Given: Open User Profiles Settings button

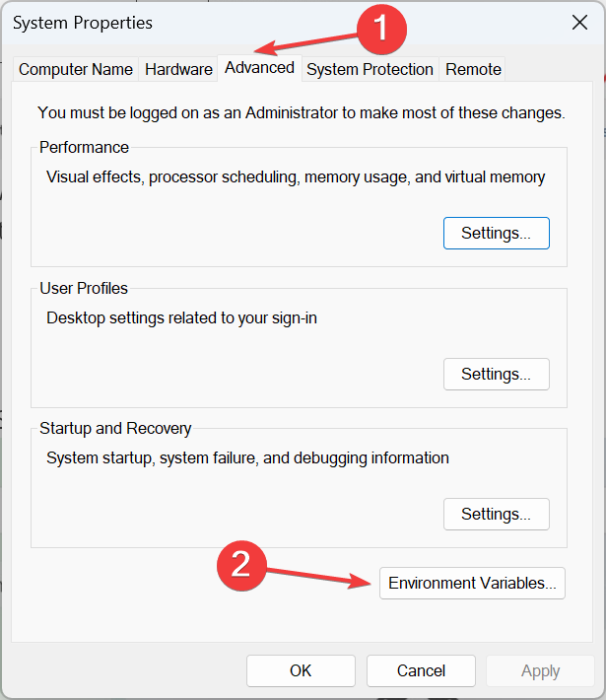Looking at the screenshot, I should 497,374.
